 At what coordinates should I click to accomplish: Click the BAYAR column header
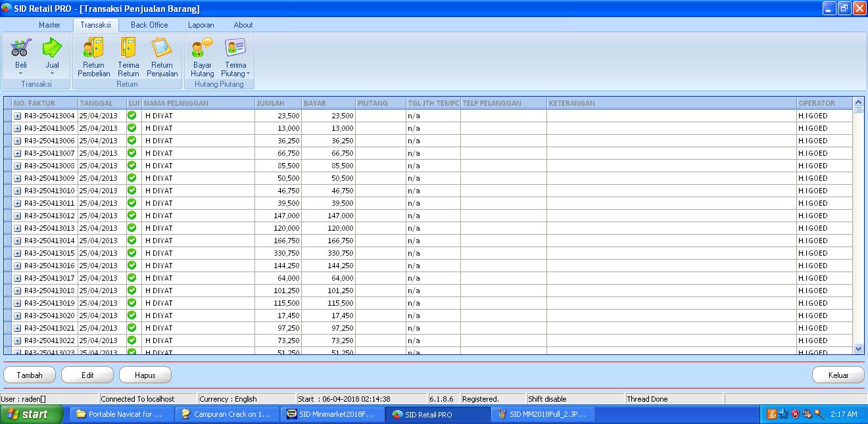tap(329, 103)
